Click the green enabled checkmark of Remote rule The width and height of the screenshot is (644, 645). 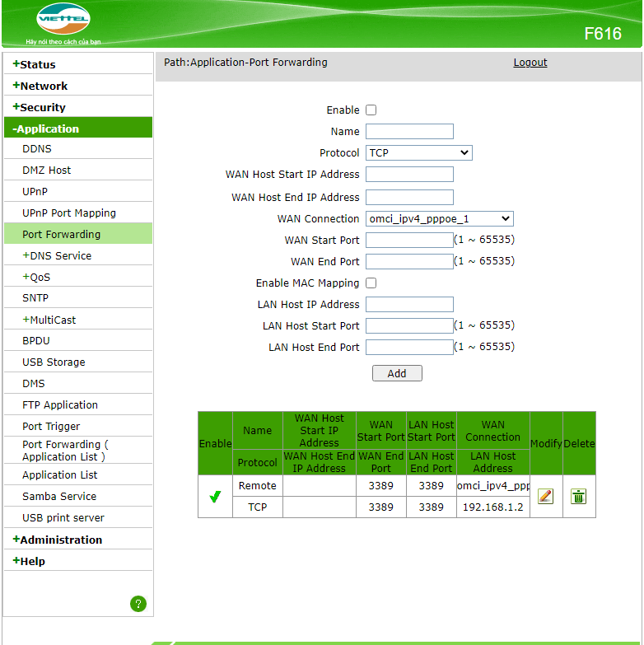[x=215, y=497]
